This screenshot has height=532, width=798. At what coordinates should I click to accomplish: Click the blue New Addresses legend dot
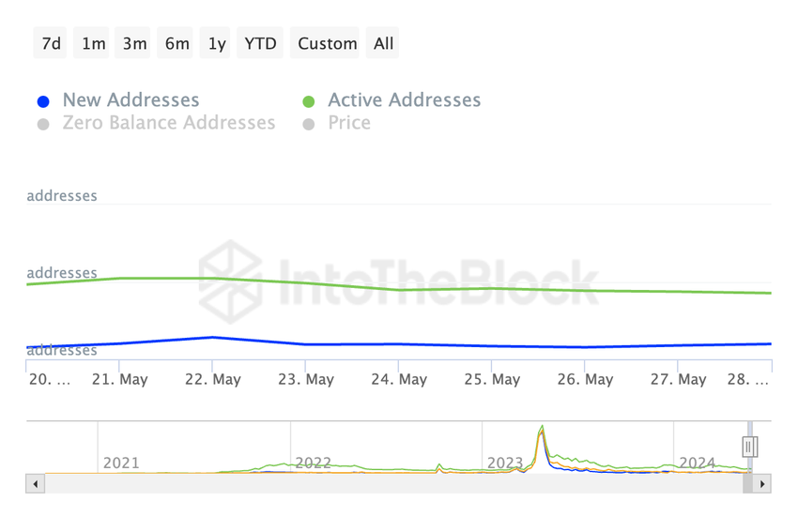click(43, 101)
